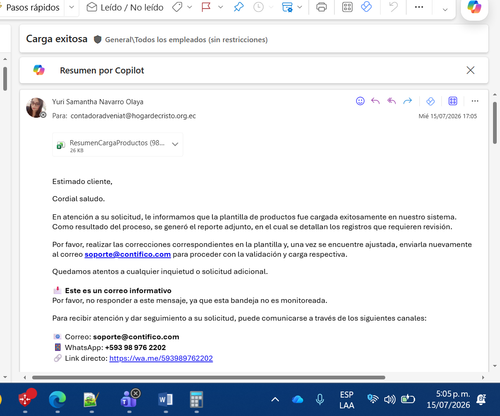Click recipient contadoradveniat@hogardecristo.org.ec

tap(133, 116)
